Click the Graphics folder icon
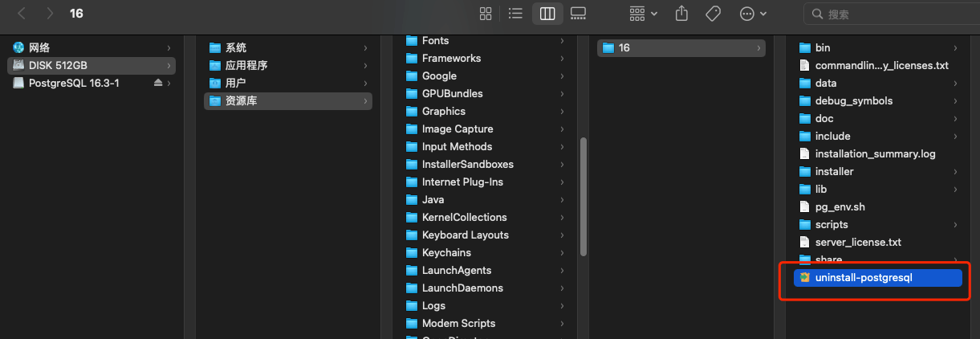 point(412,112)
